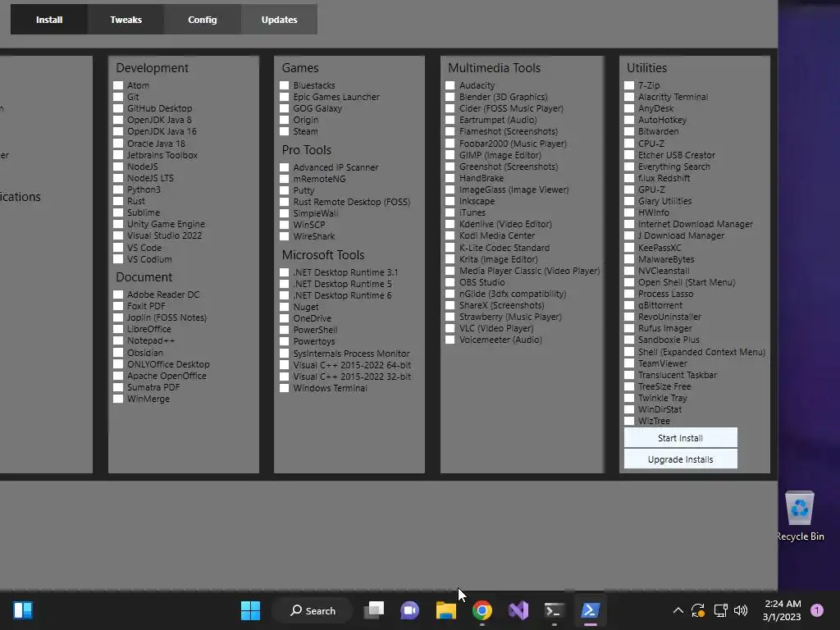Switch to the Updates tab
Viewport: 840px width, 630px height.
tap(279, 20)
